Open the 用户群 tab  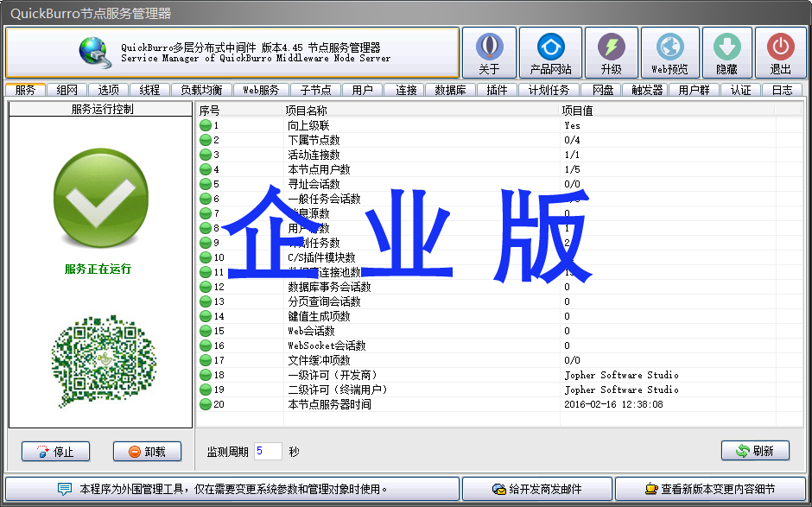click(694, 90)
